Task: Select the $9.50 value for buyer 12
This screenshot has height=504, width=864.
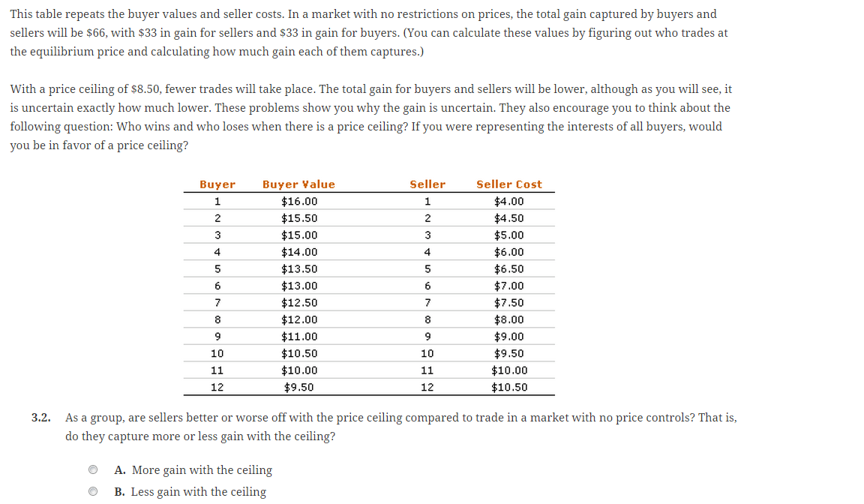Action: 298,387
